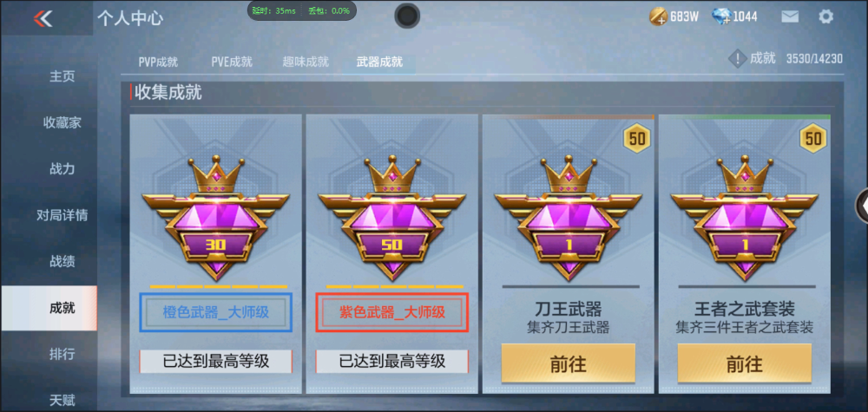Select 对局详情 in the sidebar
This screenshot has width=868, height=412.
(62, 215)
